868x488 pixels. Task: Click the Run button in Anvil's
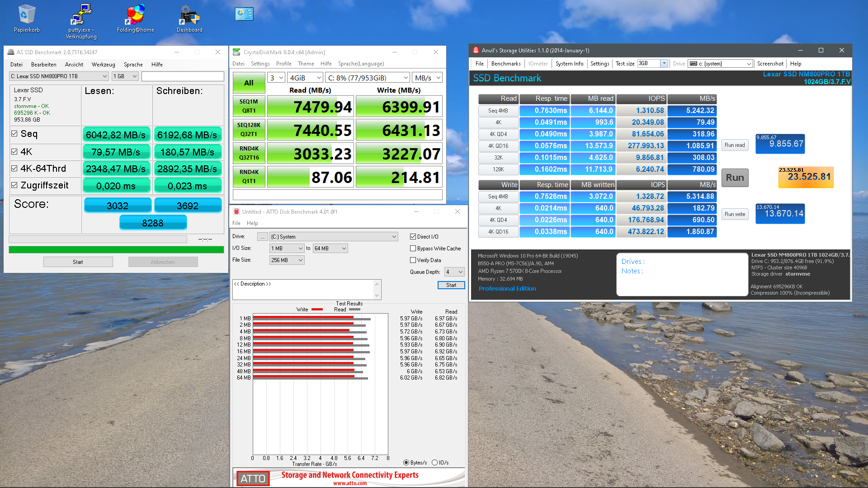[x=735, y=178]
